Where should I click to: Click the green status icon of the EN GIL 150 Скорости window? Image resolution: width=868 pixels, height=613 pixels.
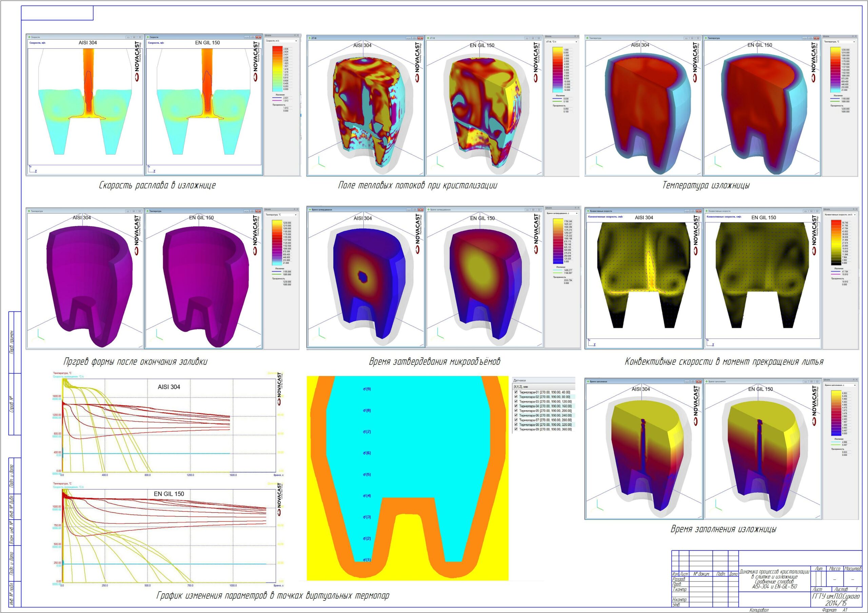148,37
